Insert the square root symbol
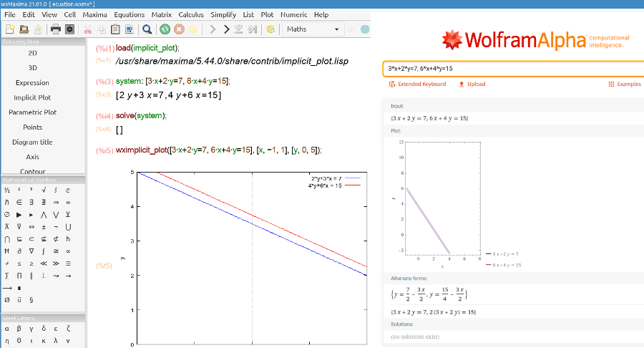The width and height of the screenshot is (644, 348). pyautogui.click(x=44, y=190)
